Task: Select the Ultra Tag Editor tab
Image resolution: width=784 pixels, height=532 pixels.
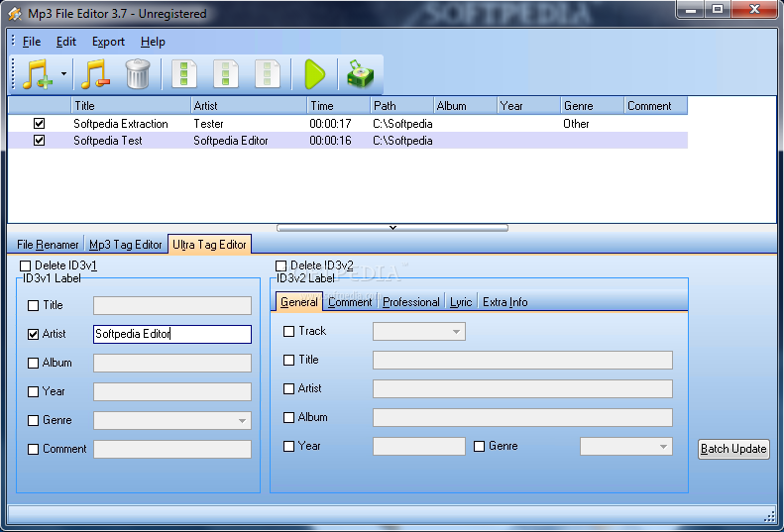Action: click(209, 245)
